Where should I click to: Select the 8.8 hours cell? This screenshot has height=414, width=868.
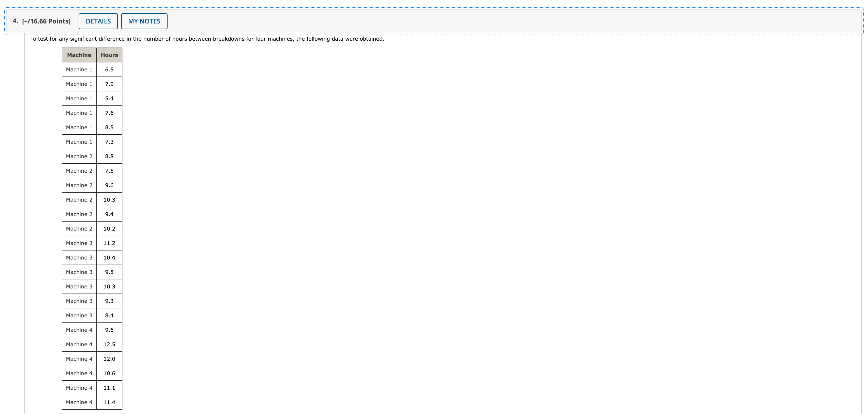pyautogui.click(x=109, y=156)
